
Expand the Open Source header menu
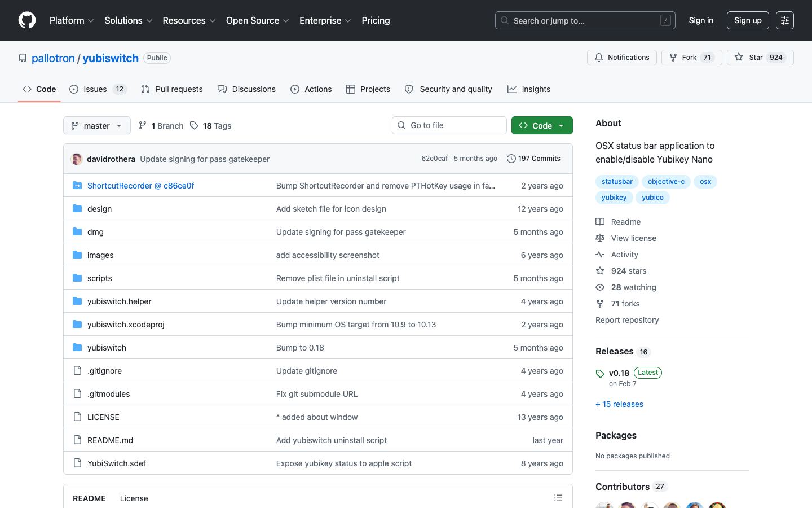point(258,20)
